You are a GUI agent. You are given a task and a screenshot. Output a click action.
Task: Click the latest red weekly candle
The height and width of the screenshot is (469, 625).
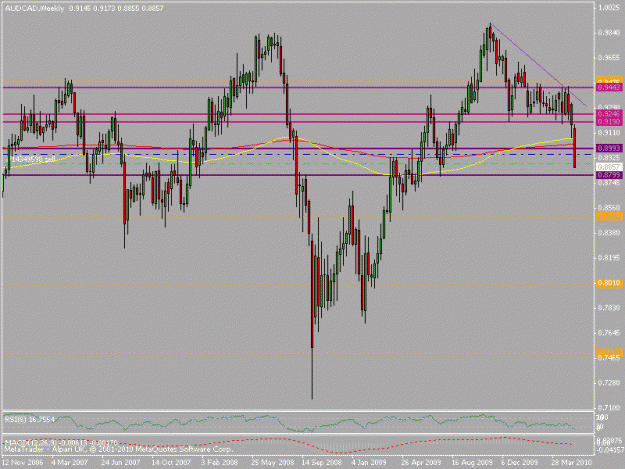click(574, 147)
